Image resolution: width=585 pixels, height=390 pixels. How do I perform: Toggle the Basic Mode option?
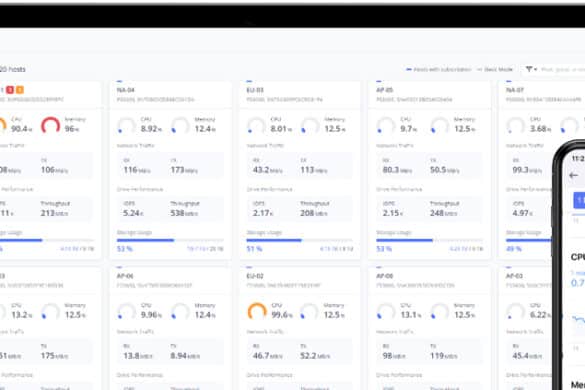495,69
